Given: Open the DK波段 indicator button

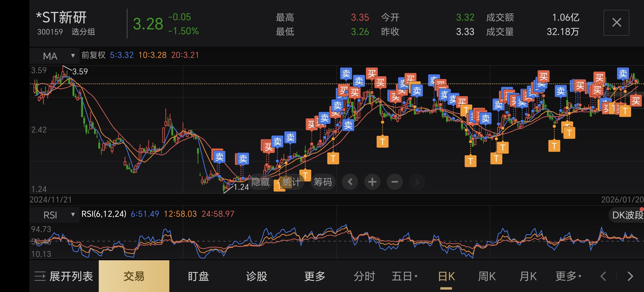Looking at the screenshot, I should [x=627, y=215].
